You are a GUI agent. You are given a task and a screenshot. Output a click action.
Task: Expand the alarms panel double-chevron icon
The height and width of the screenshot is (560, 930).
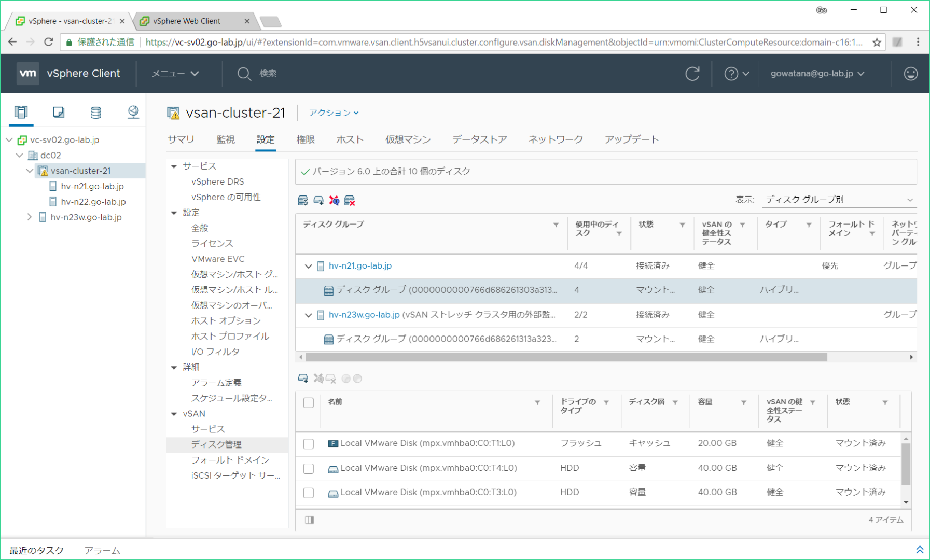tap(920, 550)
